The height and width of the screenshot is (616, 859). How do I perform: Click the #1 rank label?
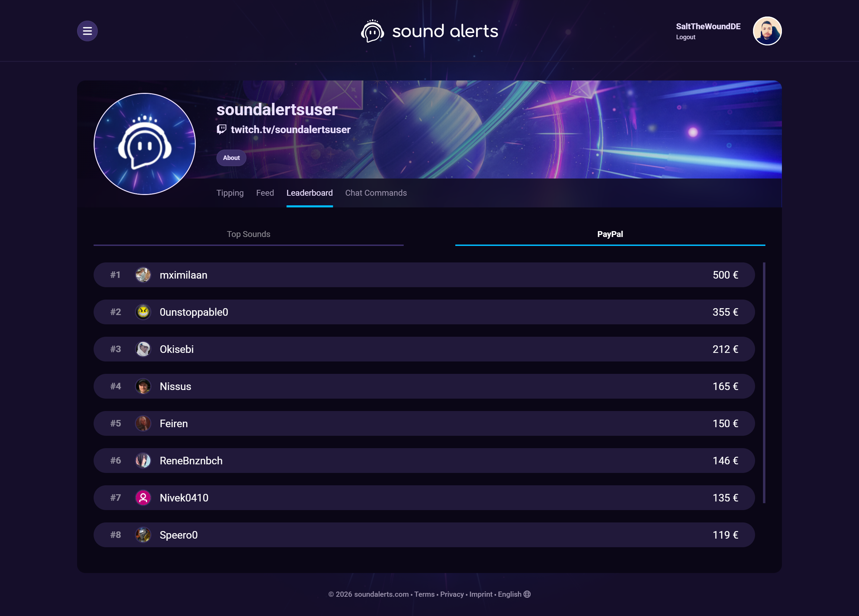click(115, 275)
